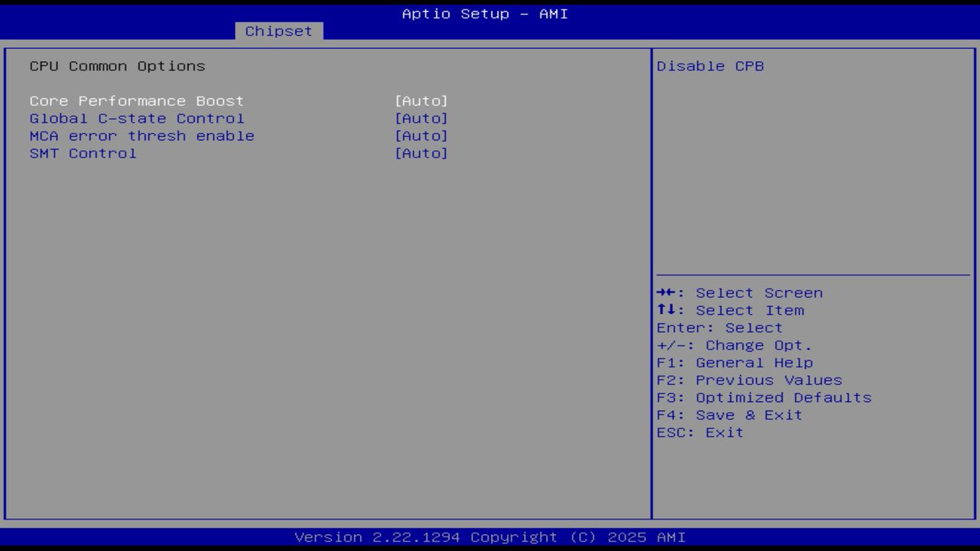Screen dimensions: 980x551
Task: Open the Core Performance Boost Auto dropdown
Action: point(422,100)
